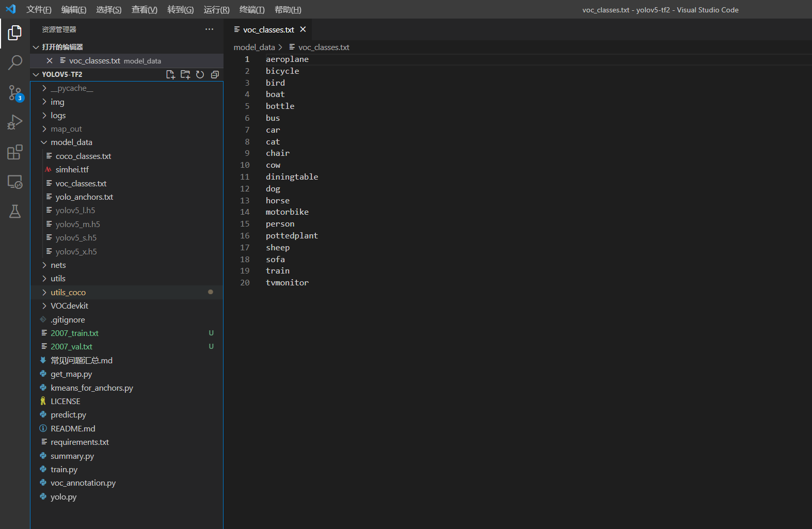The height and width of the screenshot is (529, 812).
Task: Open the 文件(F) menu
Action: click(39, 9)
